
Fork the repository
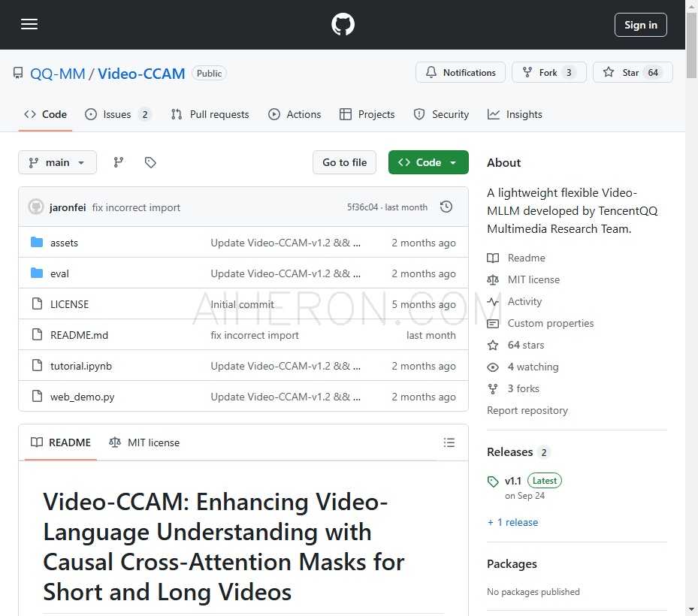click(549, 73)
